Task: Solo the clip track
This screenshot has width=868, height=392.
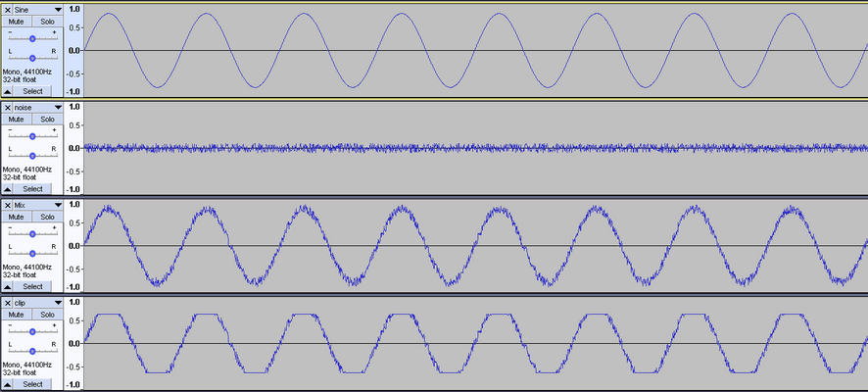Action: 48,315
